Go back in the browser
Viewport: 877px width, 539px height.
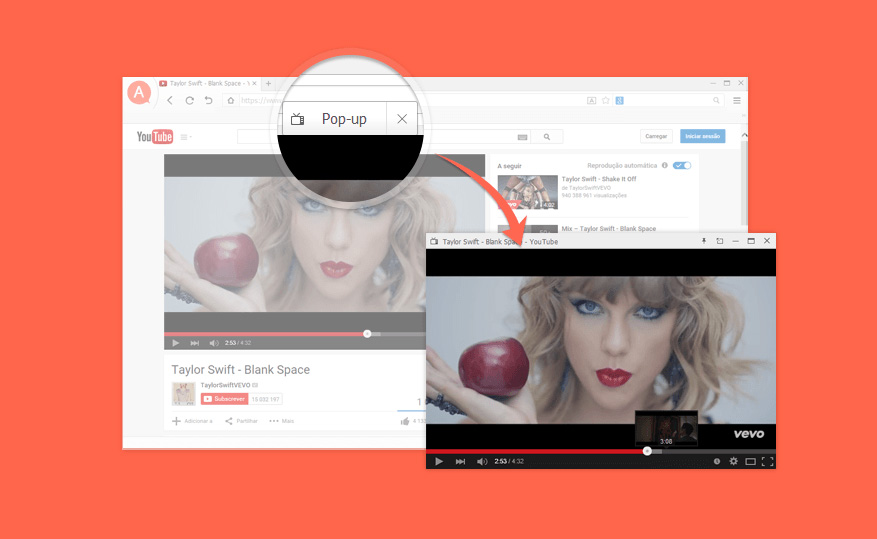click(170, 101)
